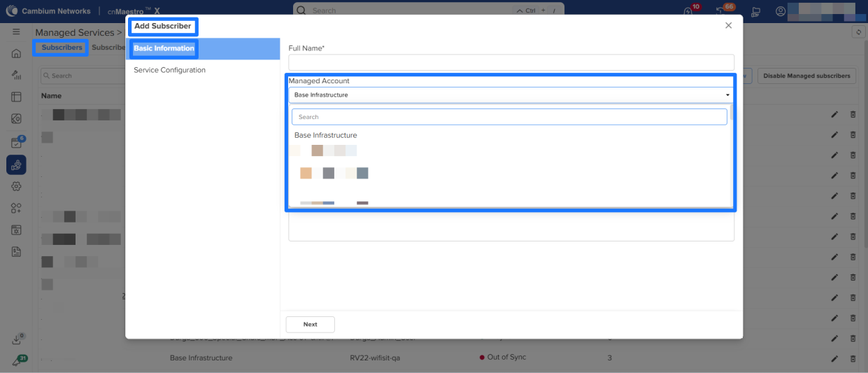Click the search box inside Managed Account dropdown
The image size is (868, 373).
(x=509, y=117)
